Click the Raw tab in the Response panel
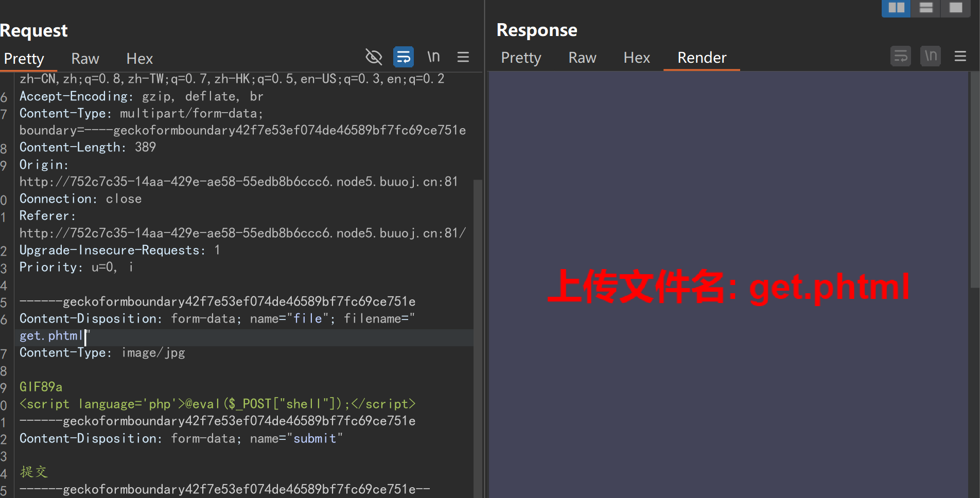Screen dimensions: 980x498 tap(582, 57)
